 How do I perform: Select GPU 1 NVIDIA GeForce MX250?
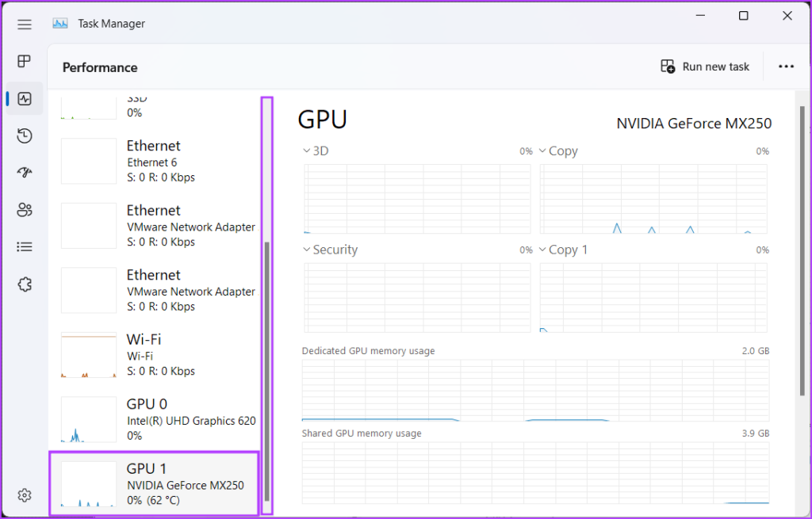click(154, 483)
